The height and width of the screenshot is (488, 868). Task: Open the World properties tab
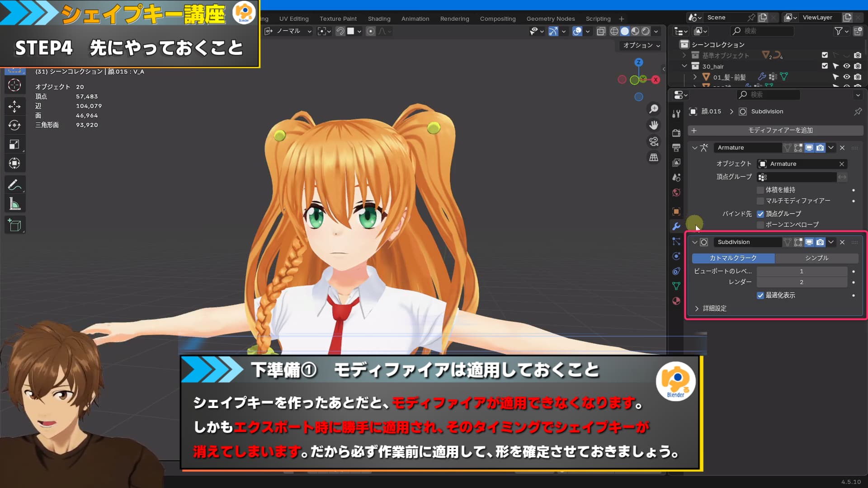[x=676, y=192]
